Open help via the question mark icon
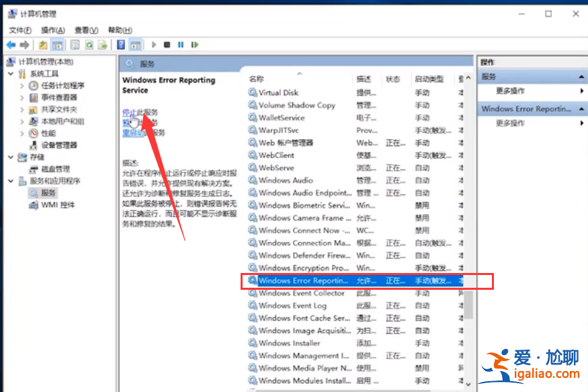588x392 pixels. pos(120,44)
